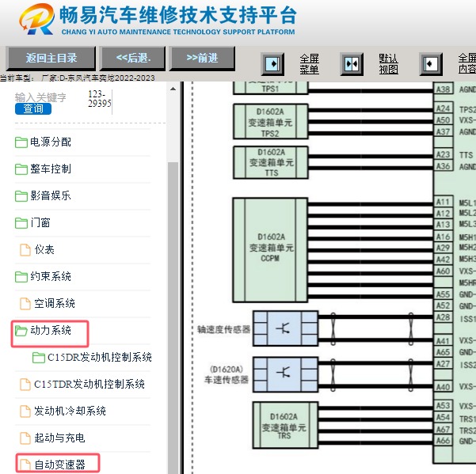Click the page icon beside C15TDR发动机控制系统
Viewport: 476px width, 474px height.
(25, 385)
